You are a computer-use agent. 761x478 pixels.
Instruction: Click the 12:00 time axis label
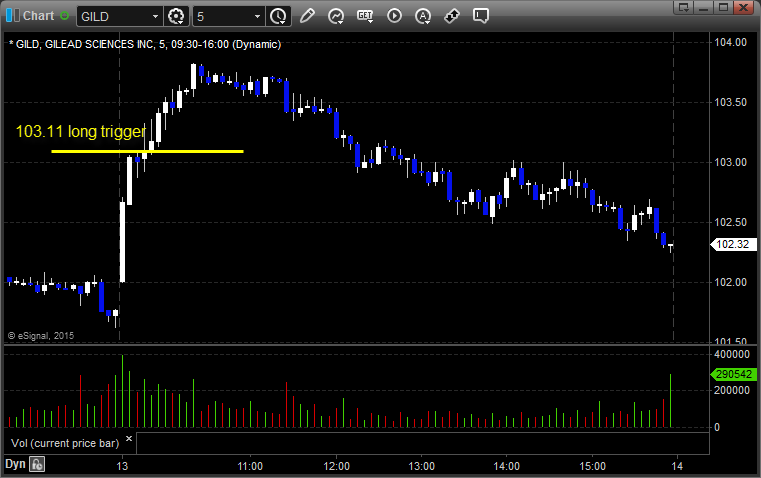point(336,466)
